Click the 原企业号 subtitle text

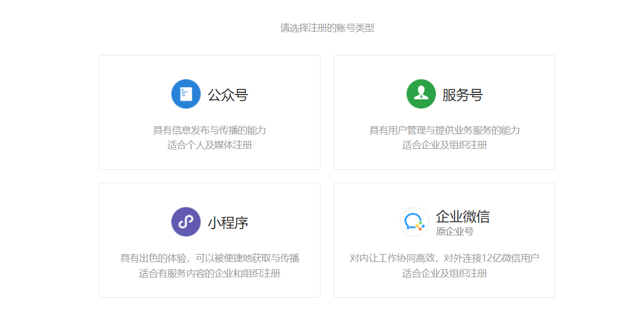(455, 231)
